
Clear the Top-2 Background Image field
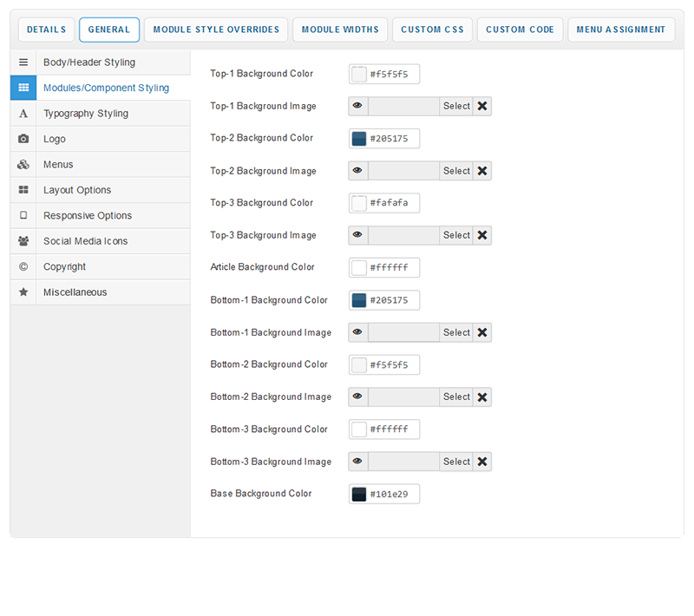coord(482,171)
